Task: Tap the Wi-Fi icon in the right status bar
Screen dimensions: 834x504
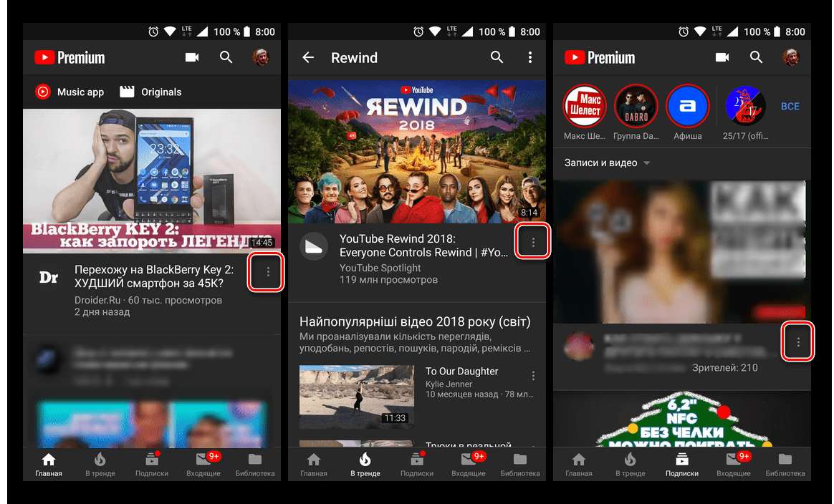Action: coord(700,31)
